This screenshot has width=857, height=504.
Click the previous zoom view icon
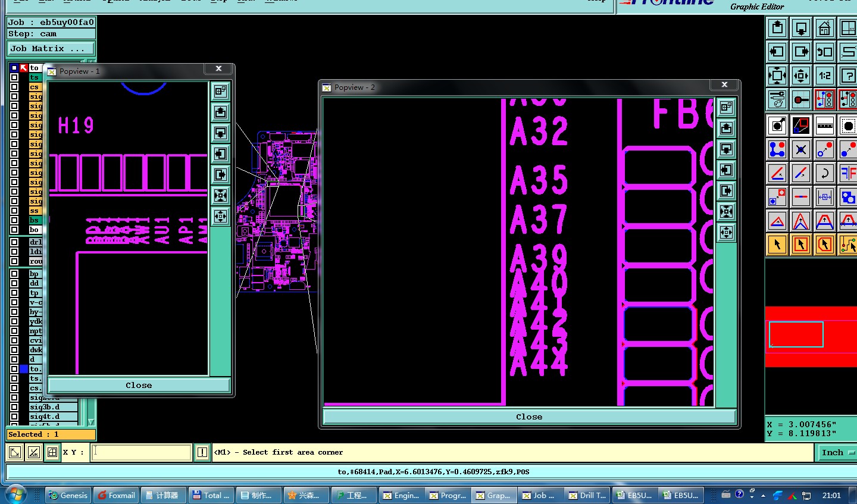pyautogui.click(x=825, y=52)
